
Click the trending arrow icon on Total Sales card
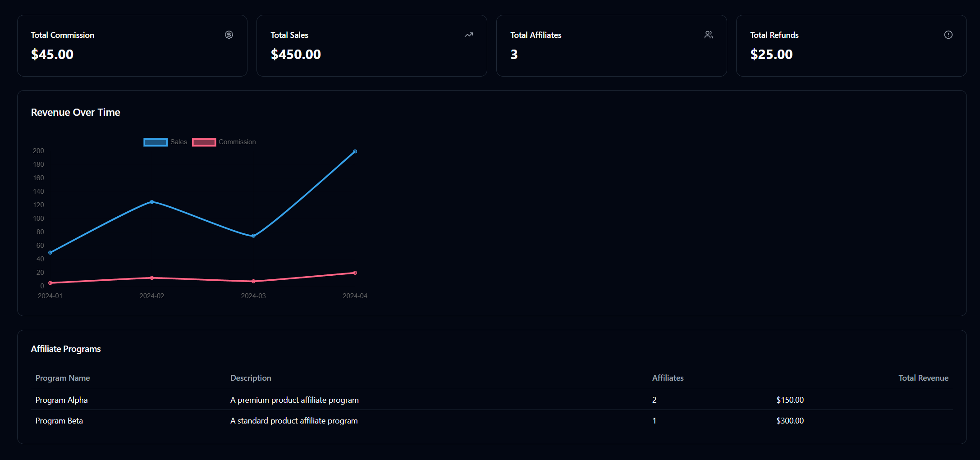[x=469, y=35]
